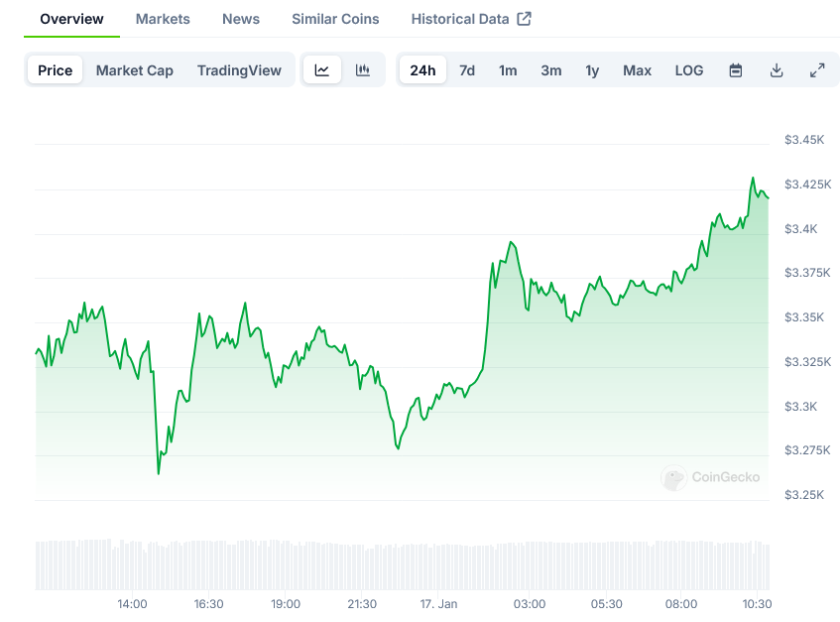Switch to TradingView chart
Screen dimensions: 840x622
click(x=239, y=70)
